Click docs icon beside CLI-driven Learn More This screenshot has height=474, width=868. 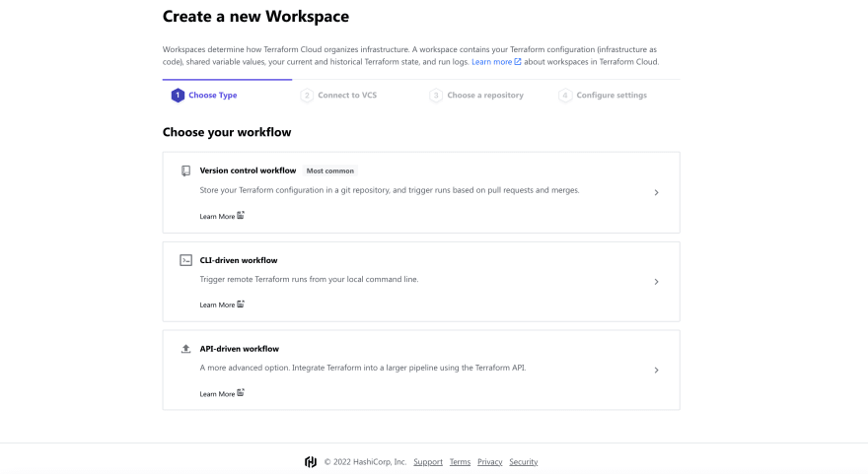[x=241, y=305]
